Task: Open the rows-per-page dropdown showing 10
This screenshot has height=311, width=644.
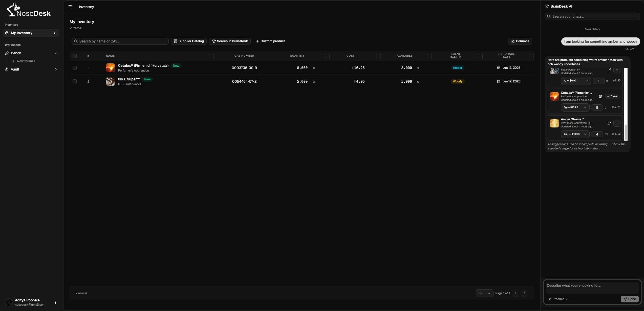Action: pos(484,293)
